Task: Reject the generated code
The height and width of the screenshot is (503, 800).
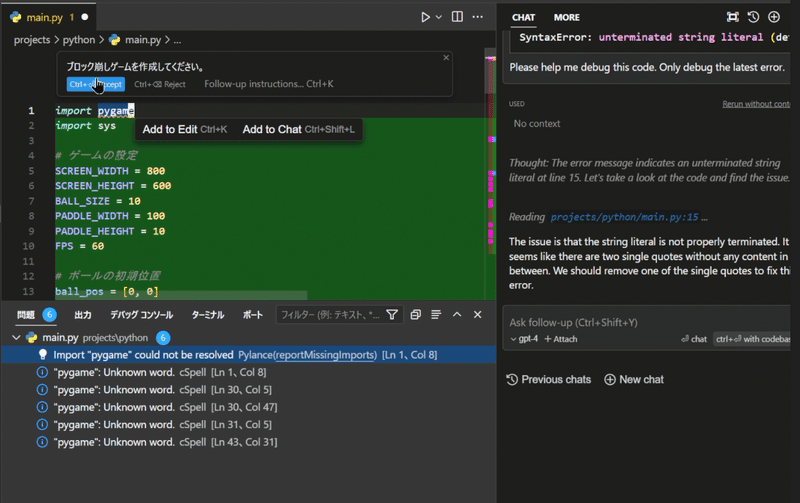Action: [160, 84]
